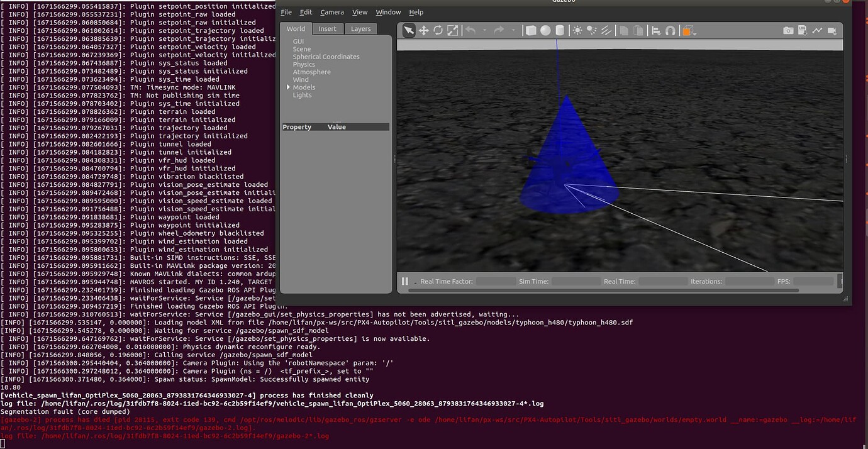Screen dimensions: 868x449
Task: Select Physics in the World tree
Action: coord(304,64)
